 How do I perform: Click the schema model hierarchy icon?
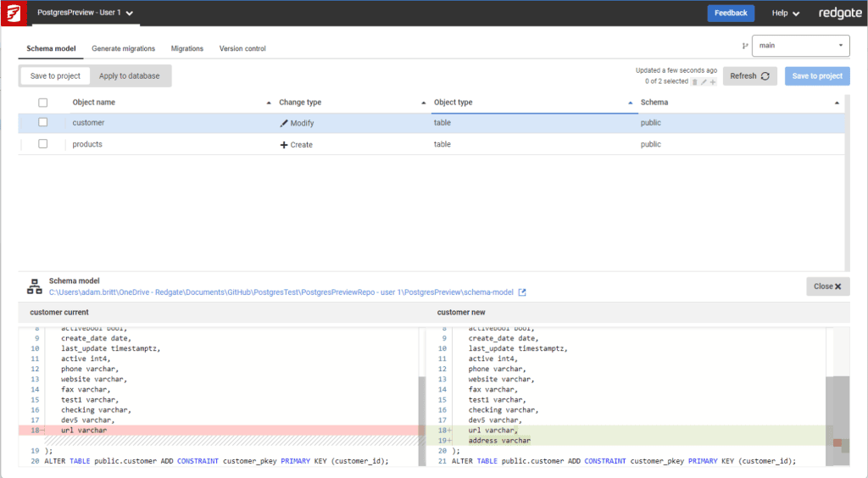(34, 286)
